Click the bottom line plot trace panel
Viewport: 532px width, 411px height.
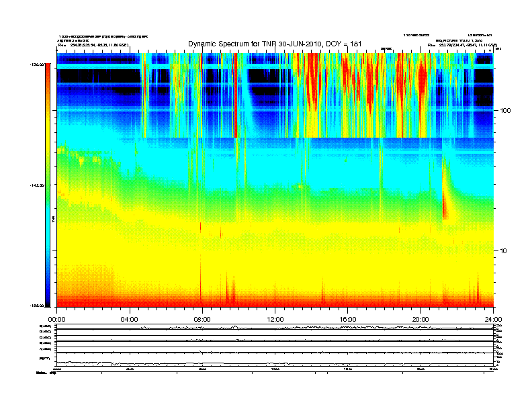[275, 359]
